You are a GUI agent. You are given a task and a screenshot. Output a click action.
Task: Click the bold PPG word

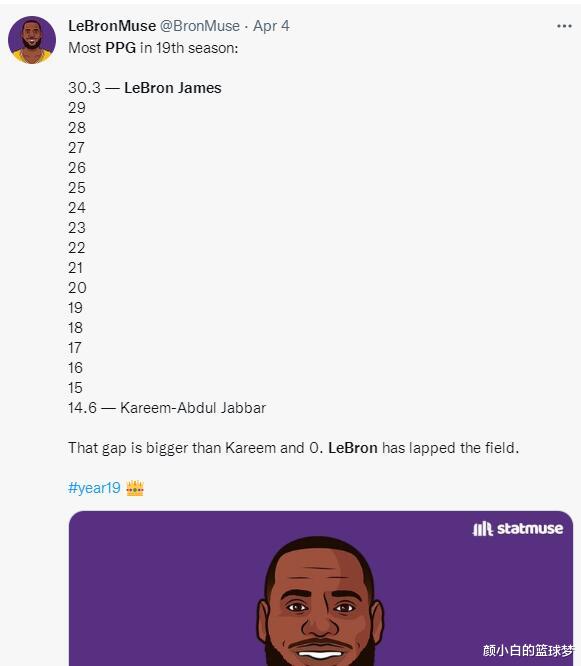tap(121, 48)
